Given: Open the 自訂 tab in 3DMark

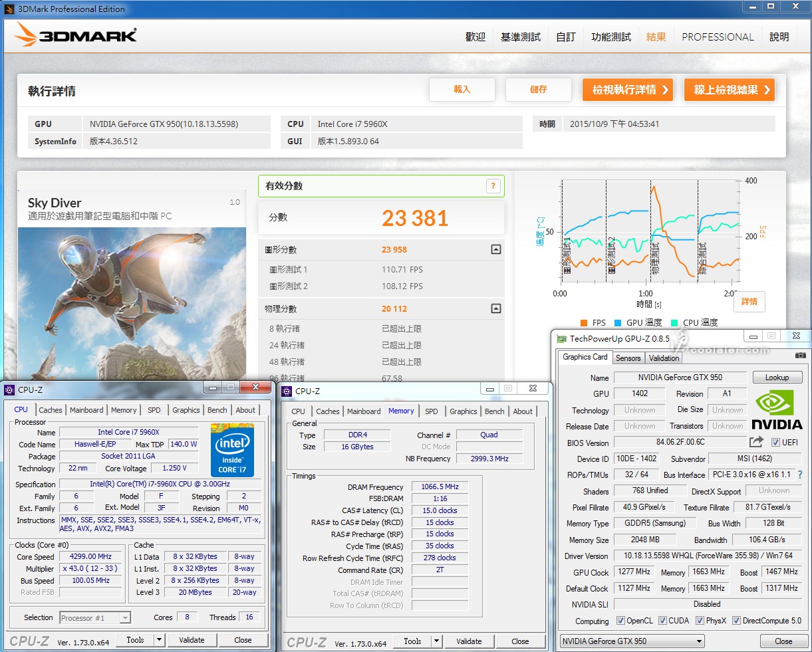Looking at the screenshot, I should click(566, 37).
